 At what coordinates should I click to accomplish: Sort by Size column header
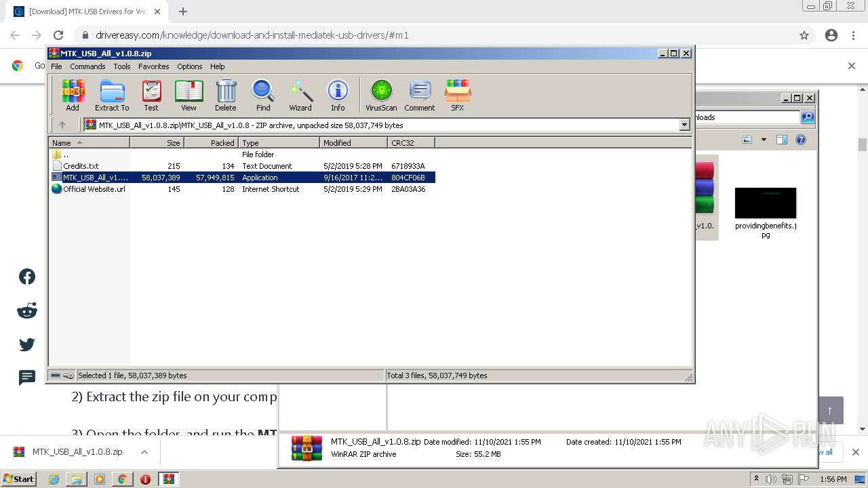pyautogui.click(x=157, y=143)
